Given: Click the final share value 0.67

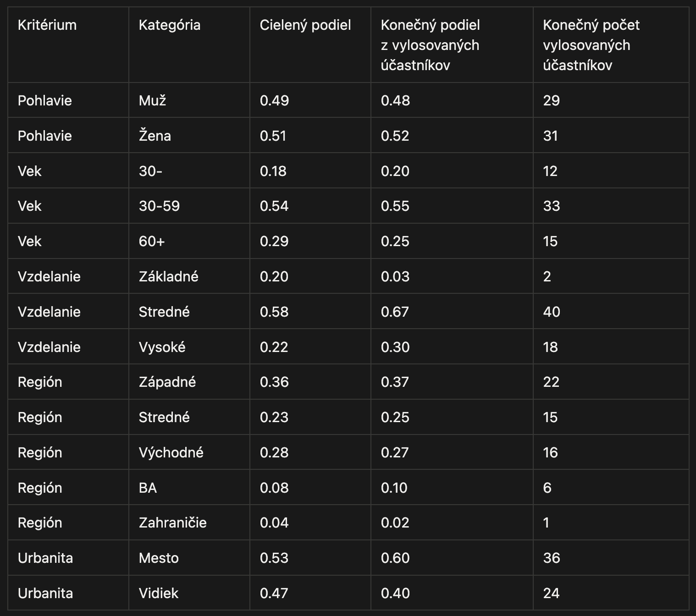Looking at the screenshot, I should click(x=395, y=312).
